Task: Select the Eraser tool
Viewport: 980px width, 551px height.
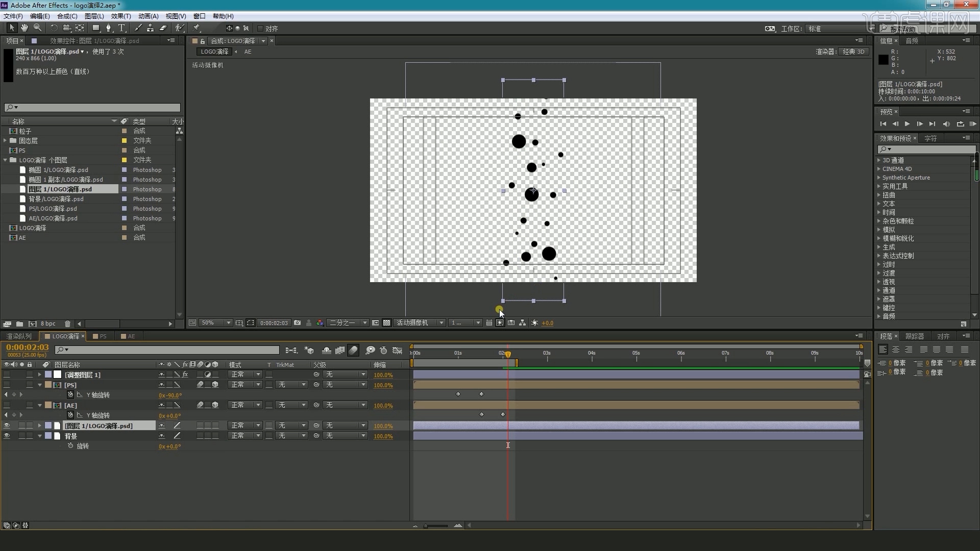Action: click(163, 28)
